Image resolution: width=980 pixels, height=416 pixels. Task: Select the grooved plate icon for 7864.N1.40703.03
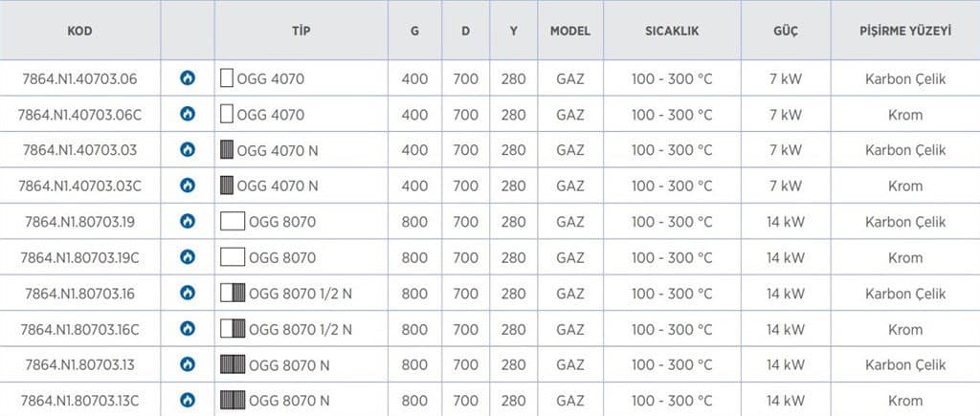227,150
